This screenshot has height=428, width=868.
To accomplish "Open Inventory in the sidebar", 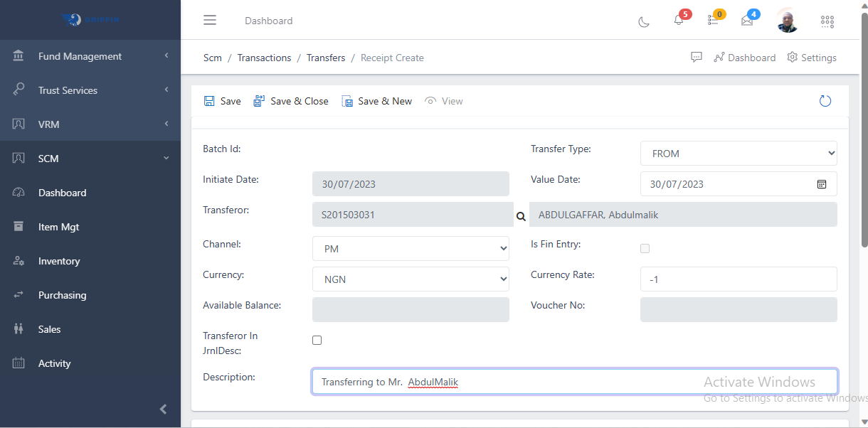I will [x=59, y=261].
